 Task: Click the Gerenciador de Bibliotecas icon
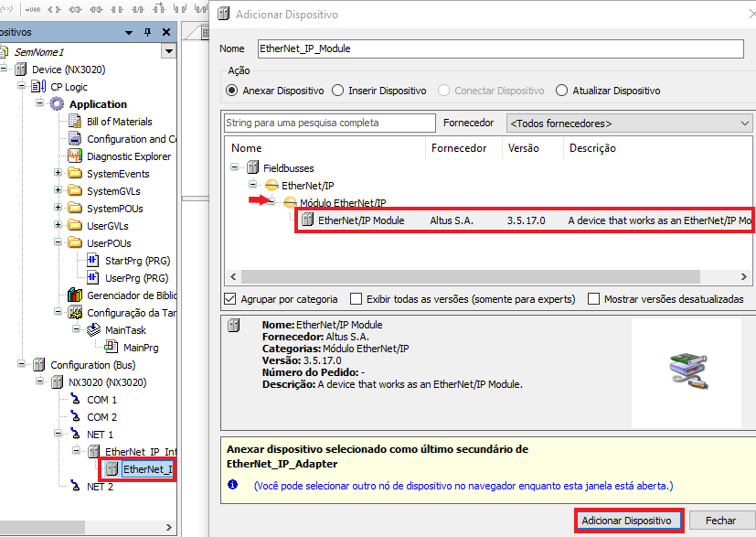pyautogui.click(x=75, y=295)
